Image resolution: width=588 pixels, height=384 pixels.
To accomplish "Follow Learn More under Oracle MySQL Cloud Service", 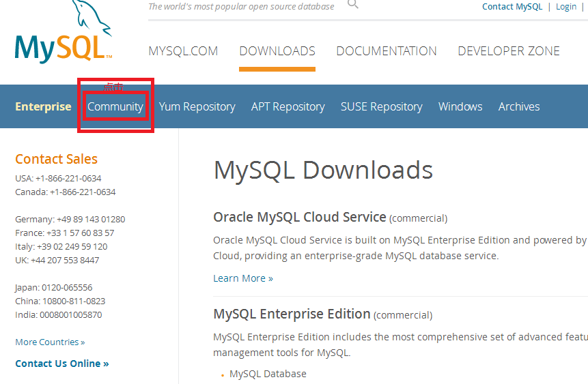I will [243, 278].
